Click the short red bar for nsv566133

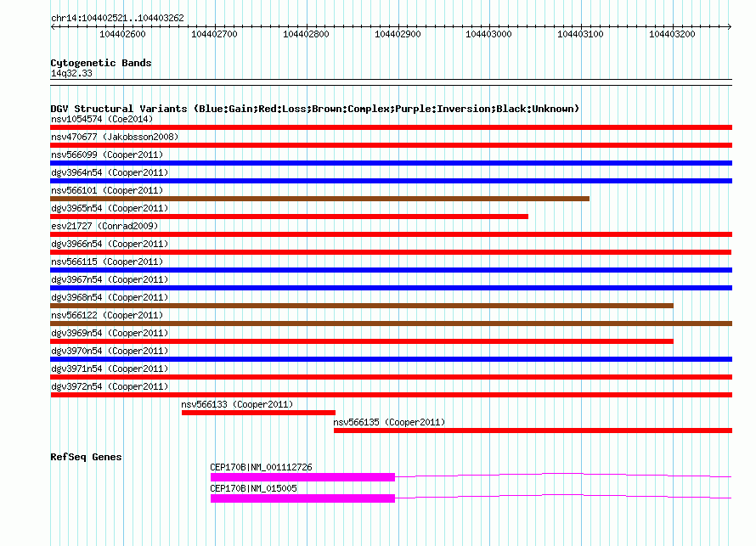(x=258, y=413)
